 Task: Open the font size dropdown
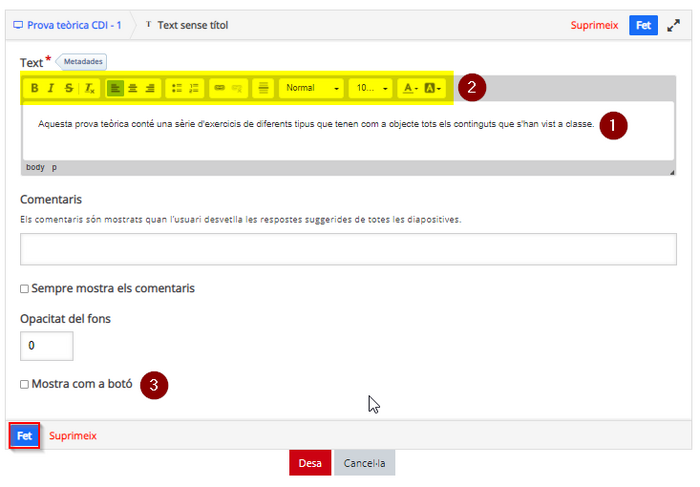pos(371,88)
